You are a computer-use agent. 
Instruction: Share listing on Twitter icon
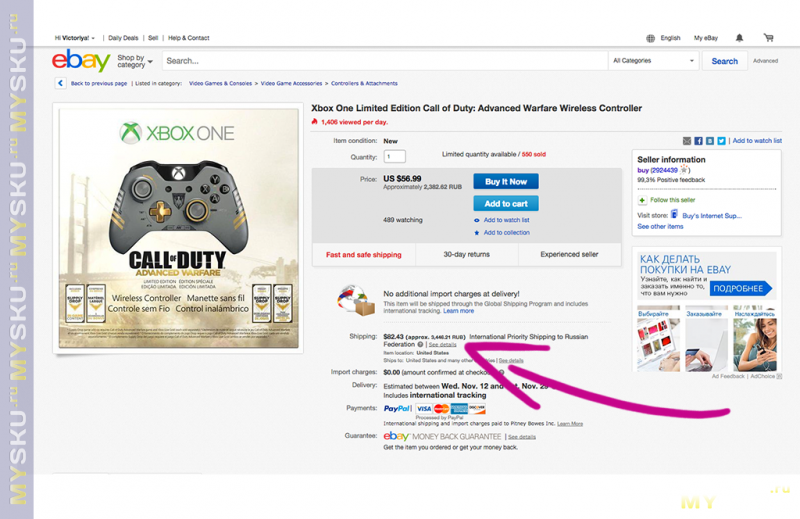coord(721,141)
